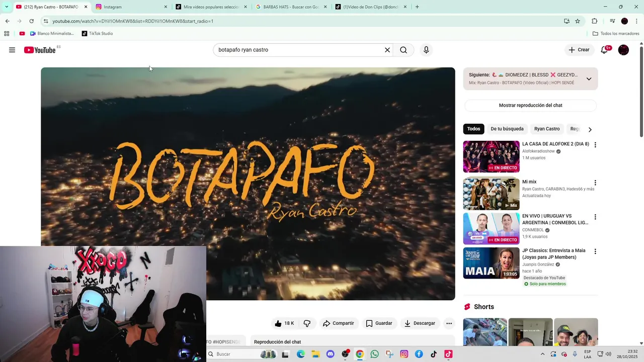
Task: Go to the YouTube home logo
Action: coord(40,50)
